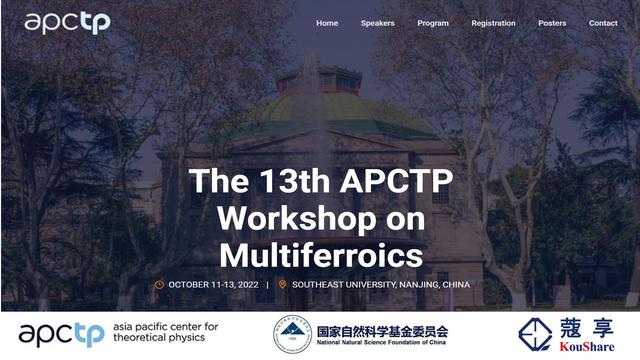640x360 pixels.
Task: Open the Posters section
Action: coord(552,23)
